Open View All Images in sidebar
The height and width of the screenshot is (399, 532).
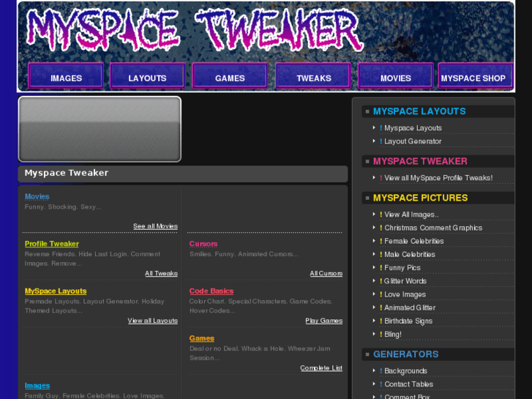click(x=411, y=215)
